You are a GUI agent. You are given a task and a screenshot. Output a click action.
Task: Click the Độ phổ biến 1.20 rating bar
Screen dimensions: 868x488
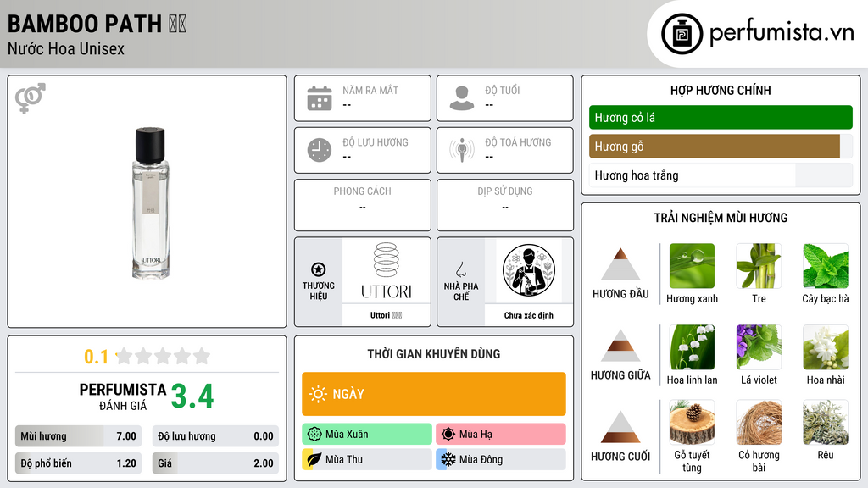pyautogui.click(x=78, y=463)
